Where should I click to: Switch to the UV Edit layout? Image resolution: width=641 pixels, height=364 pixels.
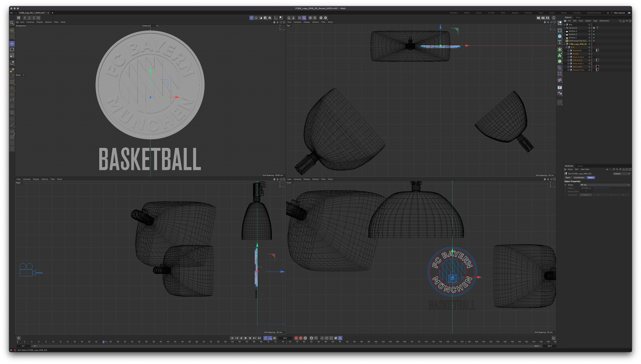(x=491, y=13)
